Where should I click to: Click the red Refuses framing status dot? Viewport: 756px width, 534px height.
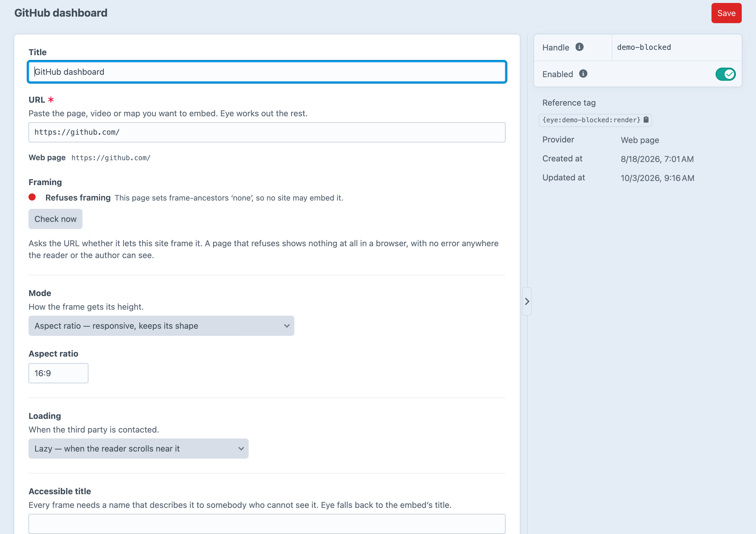[x=32, y=197]
